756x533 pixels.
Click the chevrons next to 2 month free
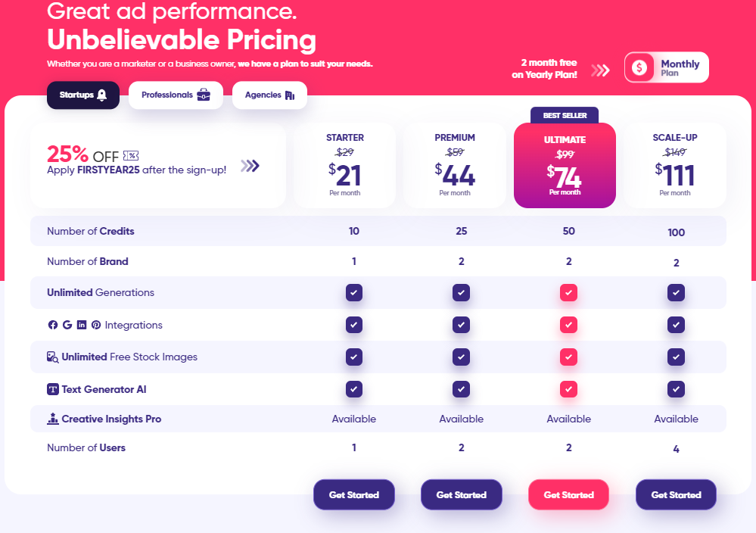[600, 70]
